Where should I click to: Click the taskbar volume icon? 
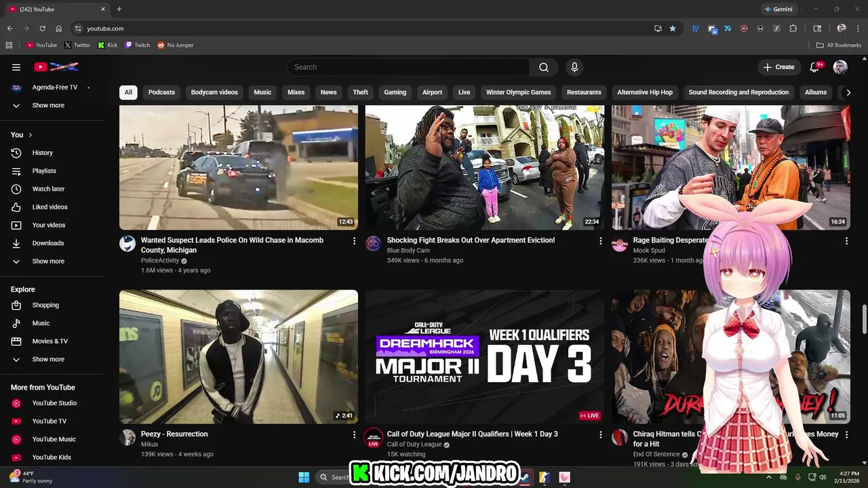click(823, 477)
